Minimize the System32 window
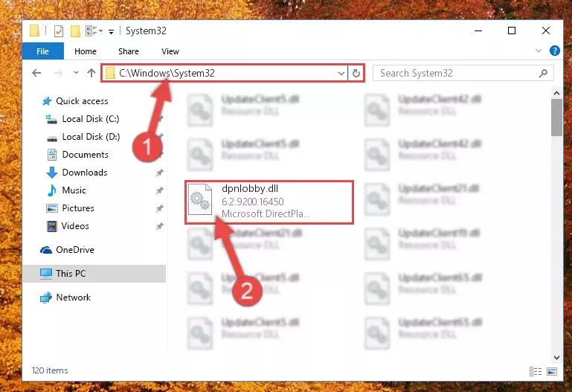 point(478,31)
